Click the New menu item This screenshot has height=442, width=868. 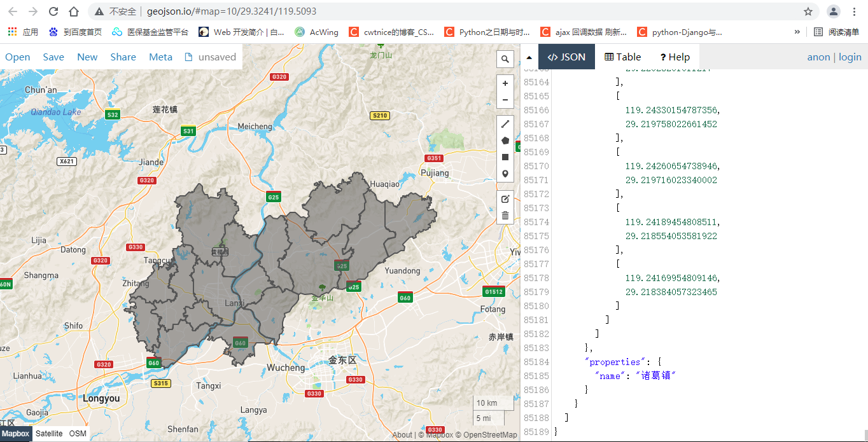[x=87, y=57]
